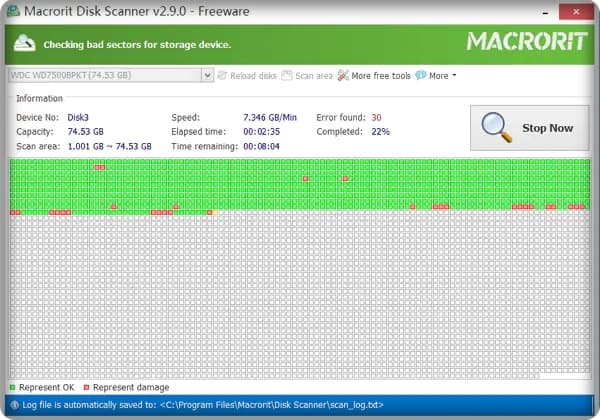The image size is (600, 420).
Task: Click Scan area range 1.001 GB ~ 74.53 GB
Action: point(109,146)
